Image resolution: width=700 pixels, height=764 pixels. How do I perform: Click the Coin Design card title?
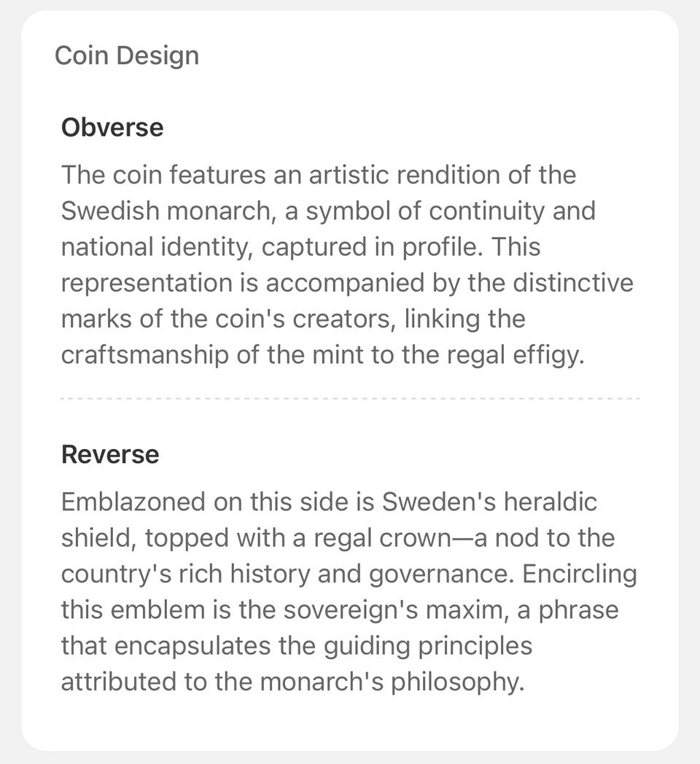pos(127,56)
